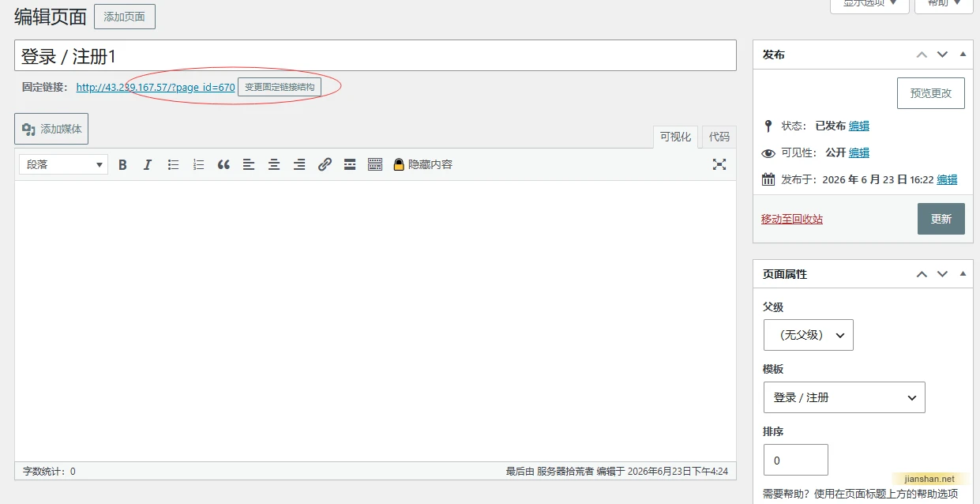
Task: Apply blockquote formatting
Action: pos(223,164)
